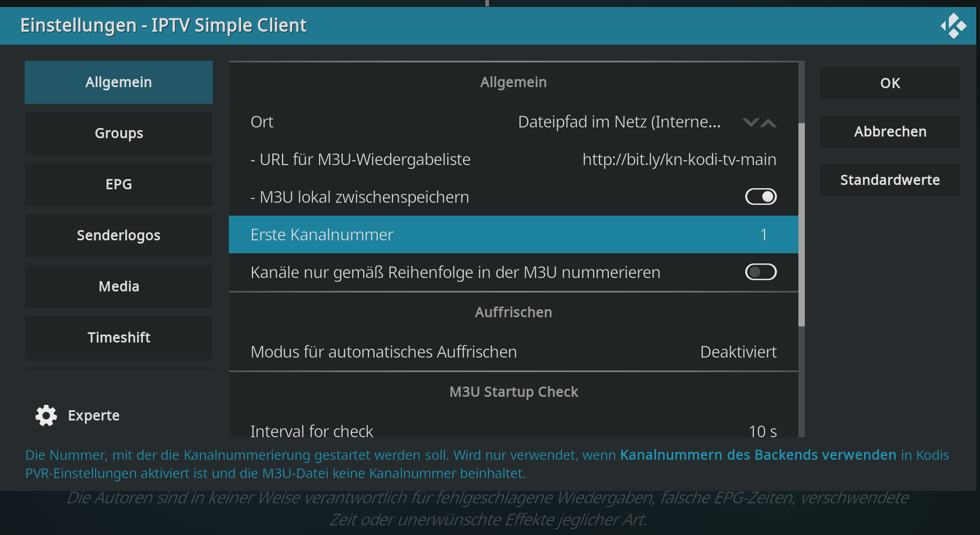Open the Timeshift category tab
Image resolution: width=980 pixels, height=535 pixels.
click(119, 338)
